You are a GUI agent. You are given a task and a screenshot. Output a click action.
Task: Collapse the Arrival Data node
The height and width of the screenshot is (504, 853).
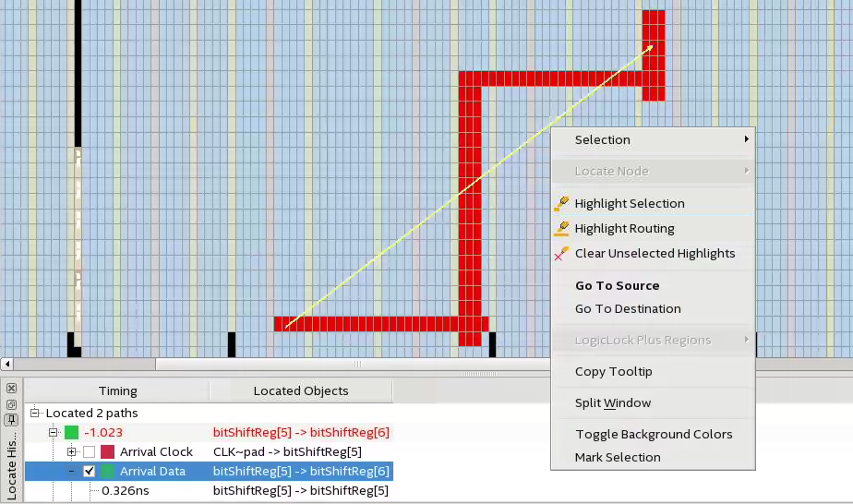tap(71, 472)
